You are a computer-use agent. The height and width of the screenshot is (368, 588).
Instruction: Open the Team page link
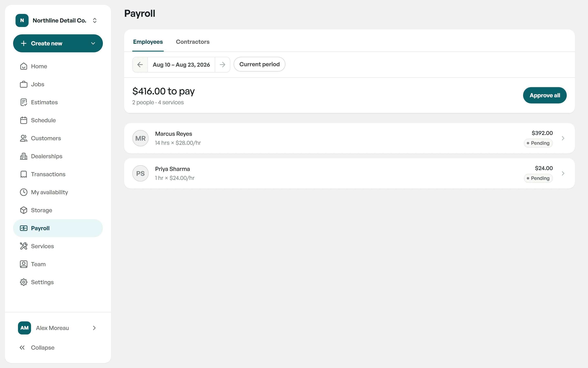point(58,264)
